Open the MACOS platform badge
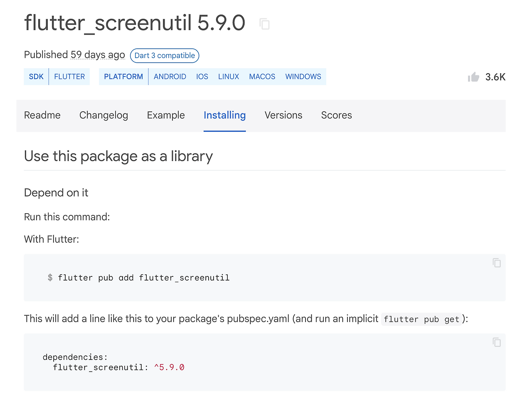The width and height of the screenshot is (532, 394). (x=262, y=76)
